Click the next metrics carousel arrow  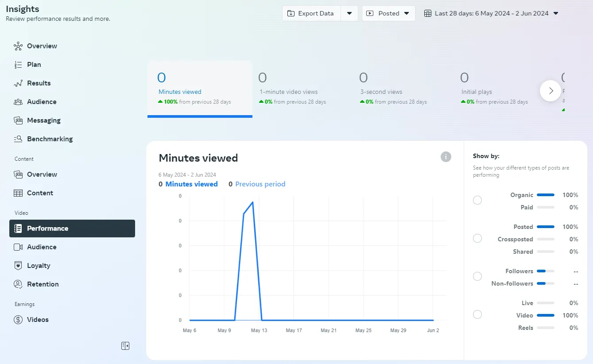550,90
